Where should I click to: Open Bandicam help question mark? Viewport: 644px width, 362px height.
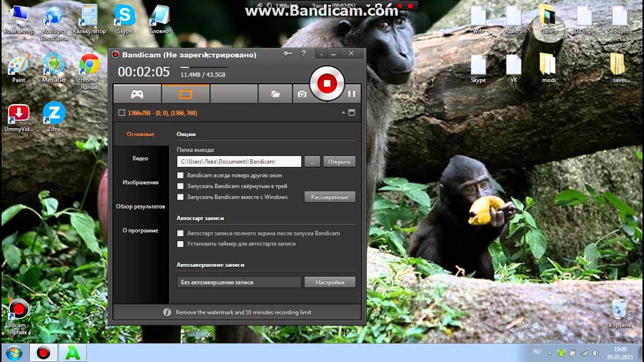(303, 53)
